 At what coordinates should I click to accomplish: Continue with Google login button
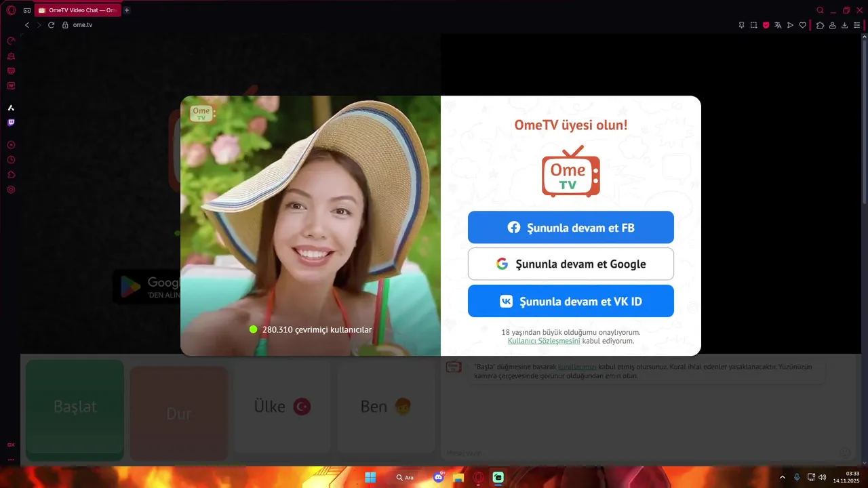pyautogui.click(x=571, y=264)
